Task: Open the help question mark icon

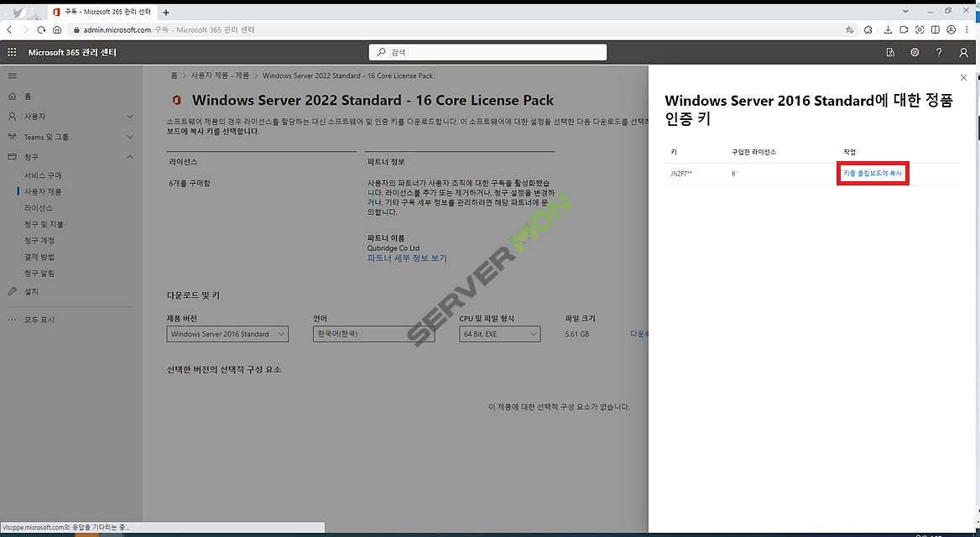Action: tap(939, 53)
